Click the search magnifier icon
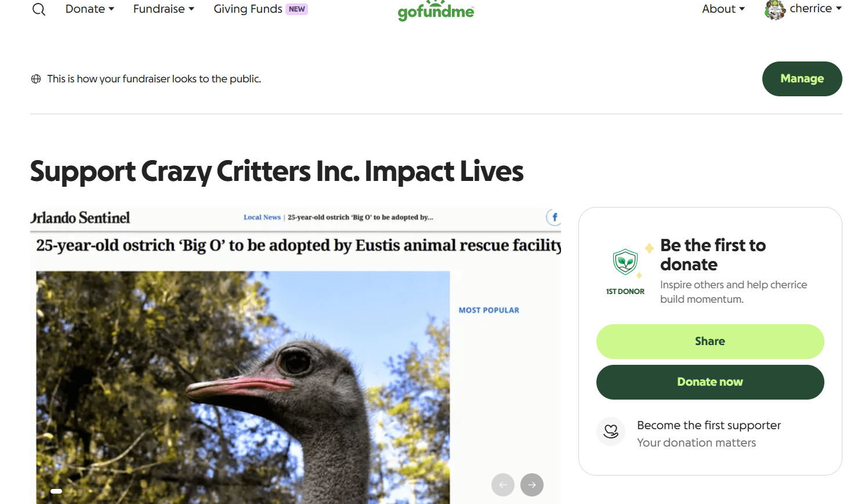 39,9
